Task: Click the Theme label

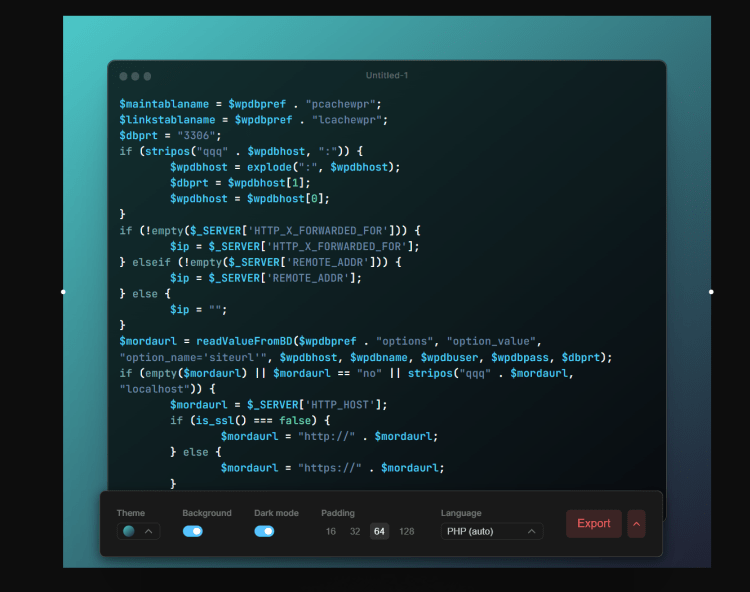Action: pos(131,513)
